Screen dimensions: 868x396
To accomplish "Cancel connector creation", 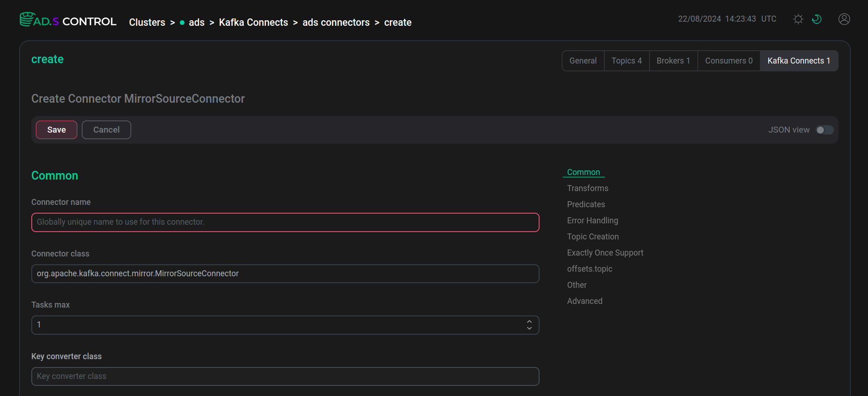I will click(106, 130).
